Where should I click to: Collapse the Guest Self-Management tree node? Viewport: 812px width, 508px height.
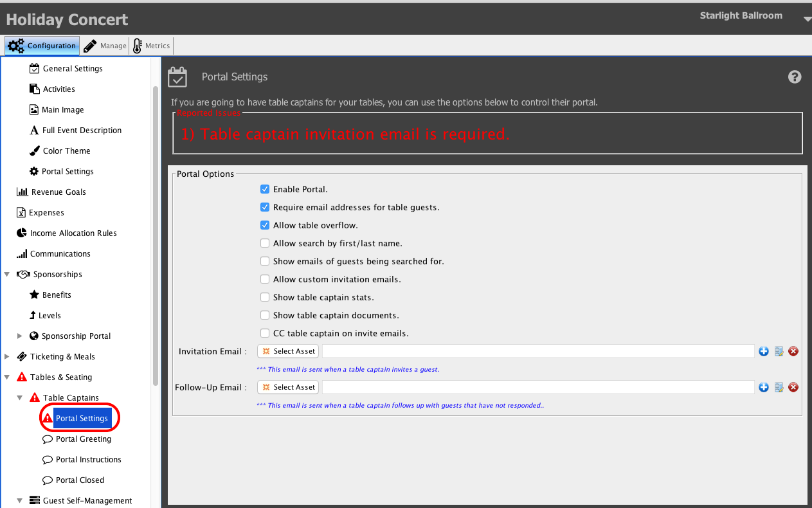20,500
